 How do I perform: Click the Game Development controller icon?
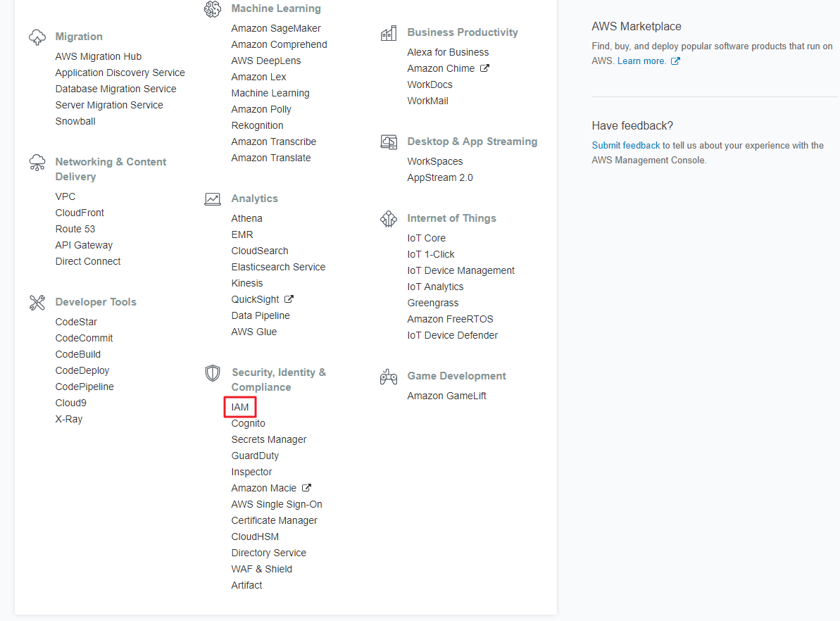[x=389, y=377]
